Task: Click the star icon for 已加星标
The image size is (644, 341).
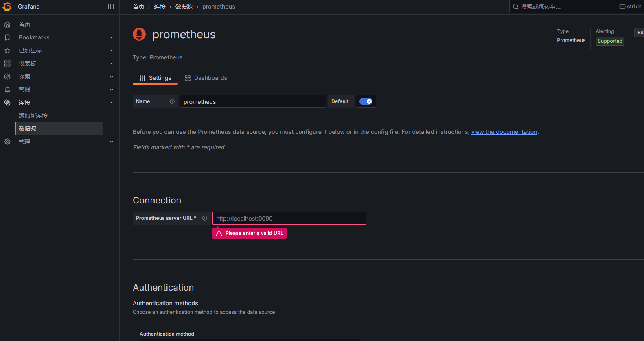Action: click(x=7, y=50)
